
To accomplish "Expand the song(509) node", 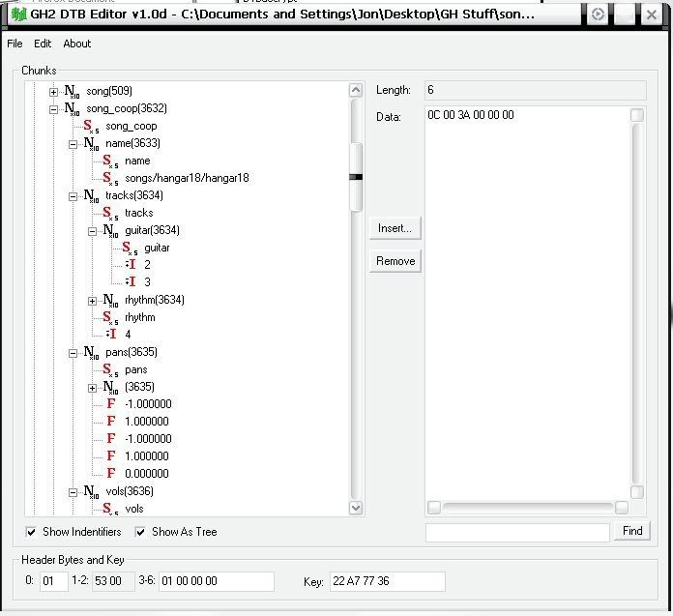I will pos(53,92).
